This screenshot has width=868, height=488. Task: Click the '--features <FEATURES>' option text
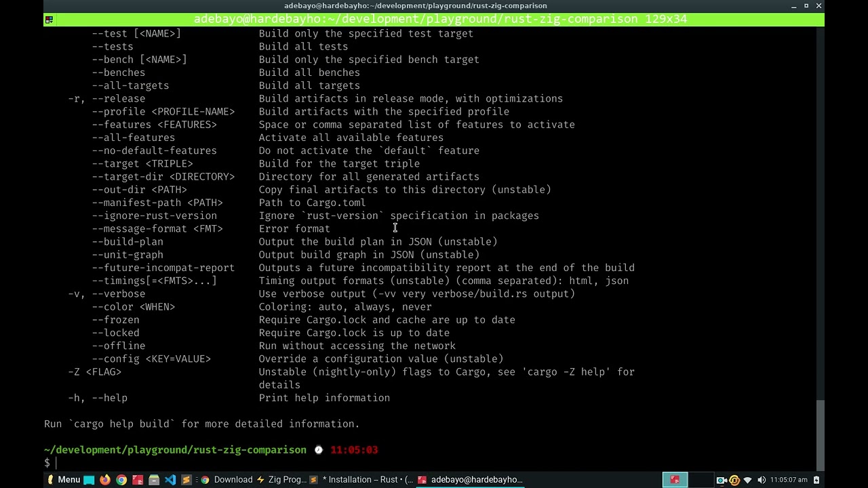(155, 125)
